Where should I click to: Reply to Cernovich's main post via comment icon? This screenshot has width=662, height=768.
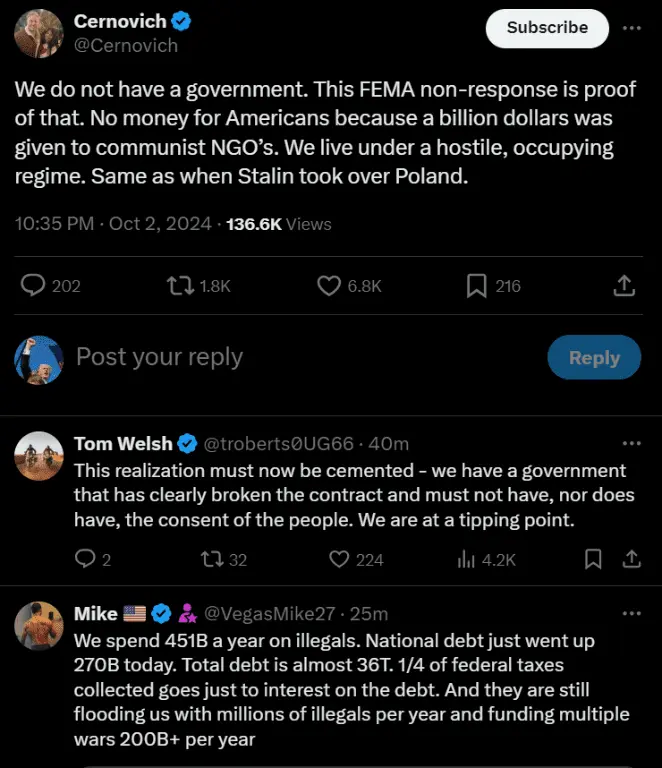pyautogui.click(x=35, y=286)
